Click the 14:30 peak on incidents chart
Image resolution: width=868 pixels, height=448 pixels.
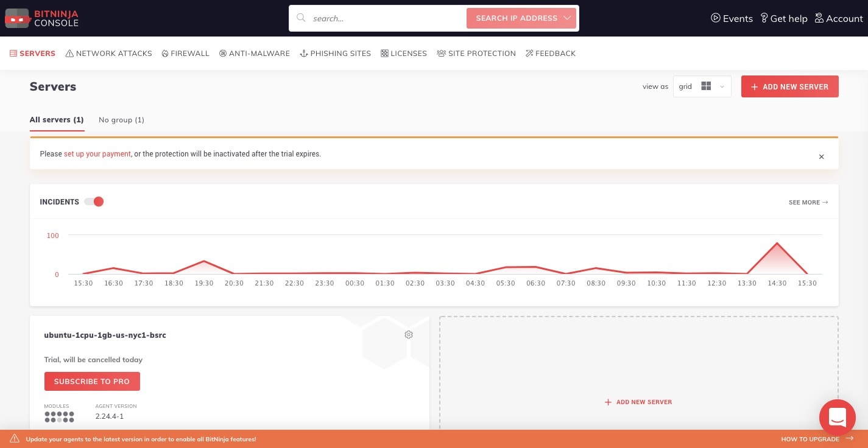tap(777, 243)
